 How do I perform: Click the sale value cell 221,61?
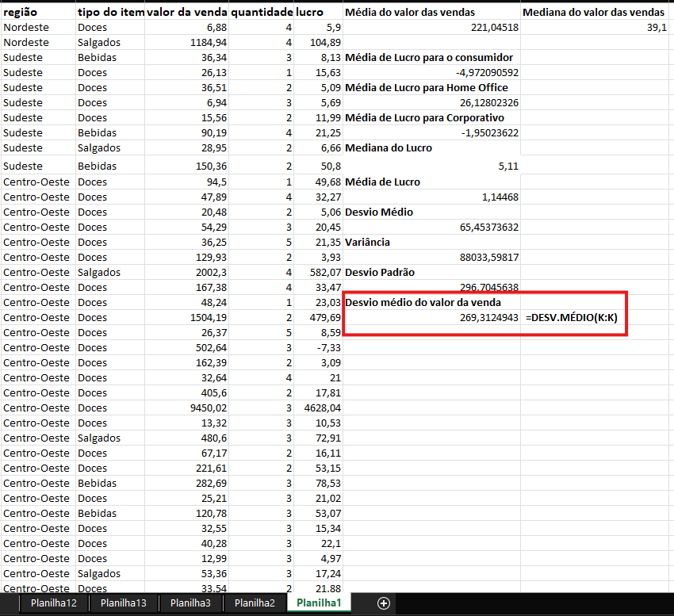[186, 468]
